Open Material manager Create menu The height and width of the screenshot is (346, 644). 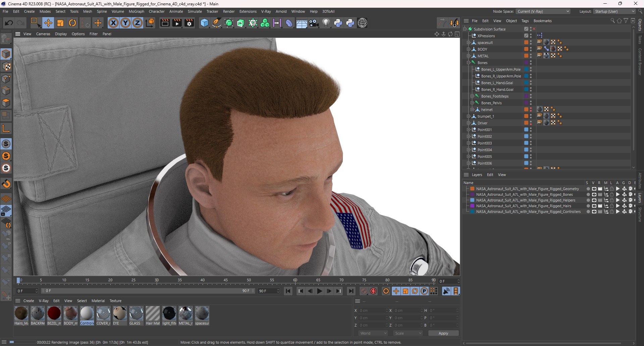(x=29, y=301)
